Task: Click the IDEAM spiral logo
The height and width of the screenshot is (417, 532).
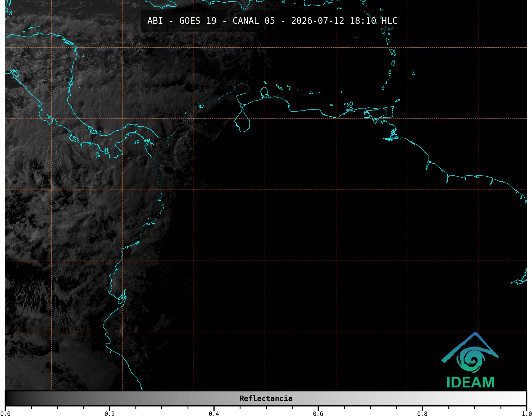Action: [470, 353]
